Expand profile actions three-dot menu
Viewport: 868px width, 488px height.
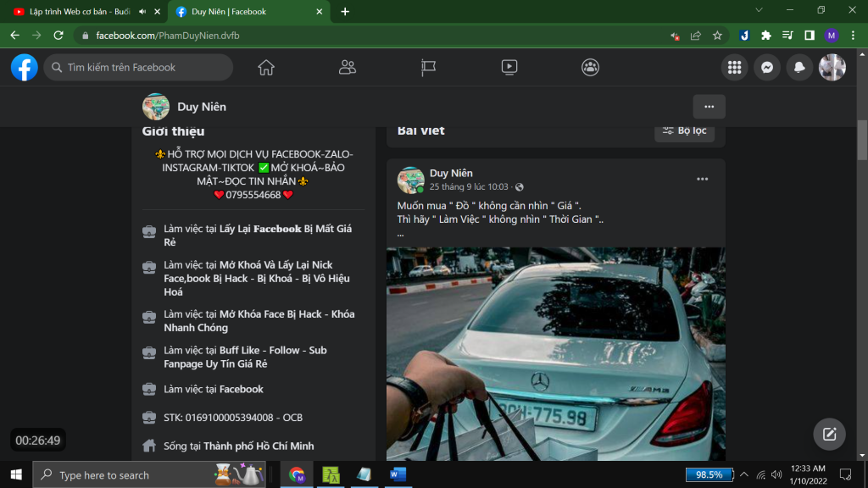[x=709, y=107]
